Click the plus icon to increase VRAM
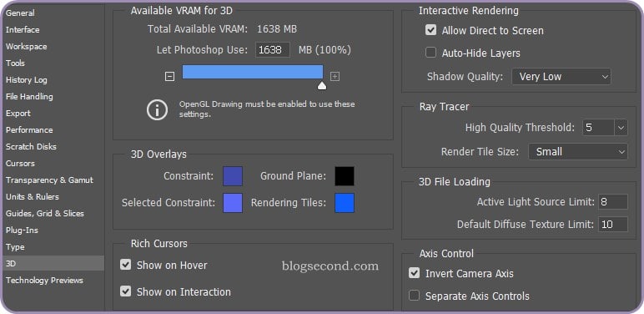This screenshot has height=314, width=644. [335, 77]
